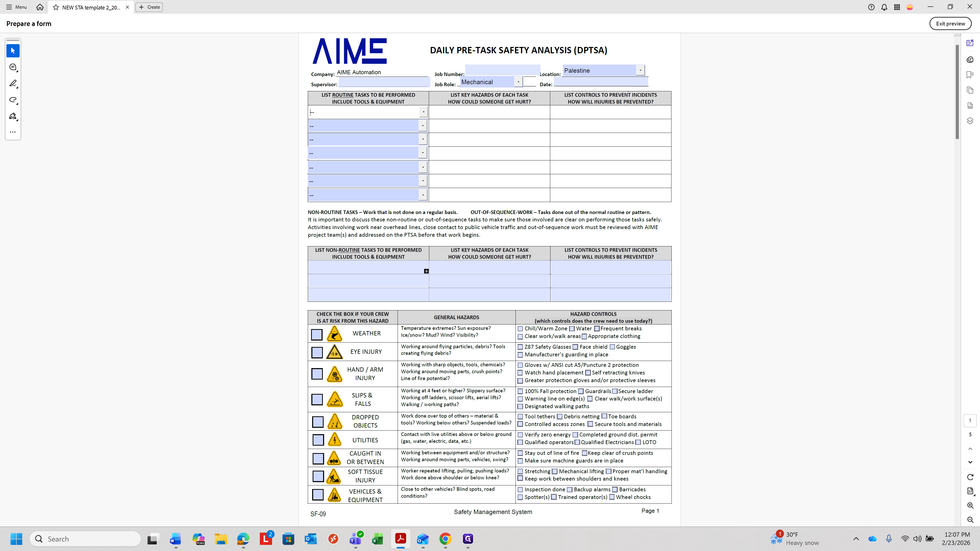Click the zoom in magnifier icon
This screenshot has height=551, width=980.
[x=970, y=505]
